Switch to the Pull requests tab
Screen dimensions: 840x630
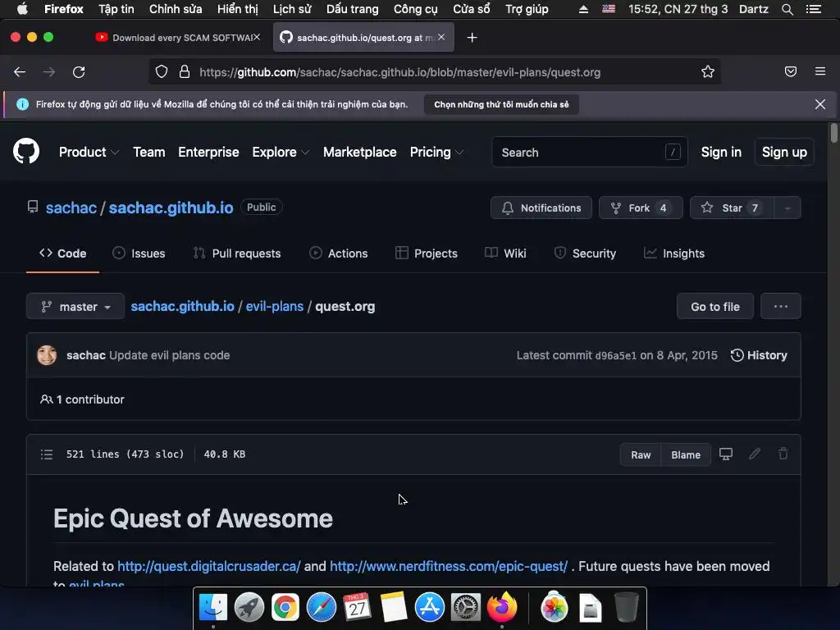[237, 253]
